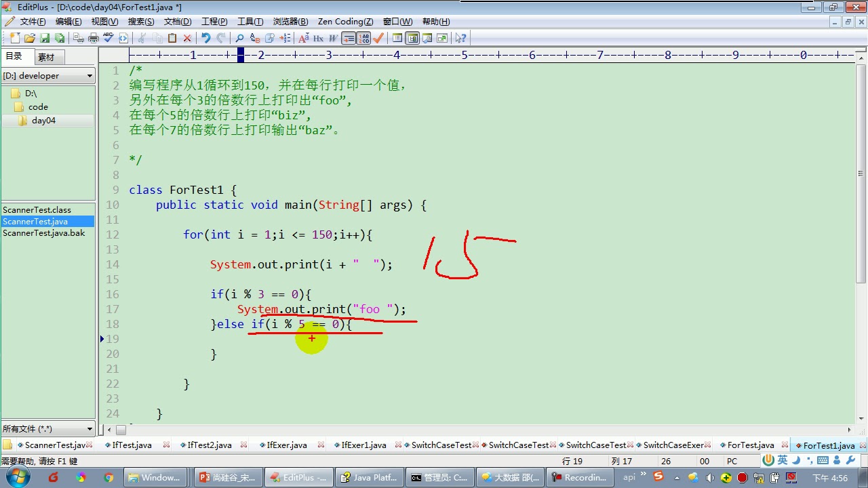This screenshot has height=488, width=868.
Task: Toggle word wrap with the W icon
Action: [x=333, y=38]
